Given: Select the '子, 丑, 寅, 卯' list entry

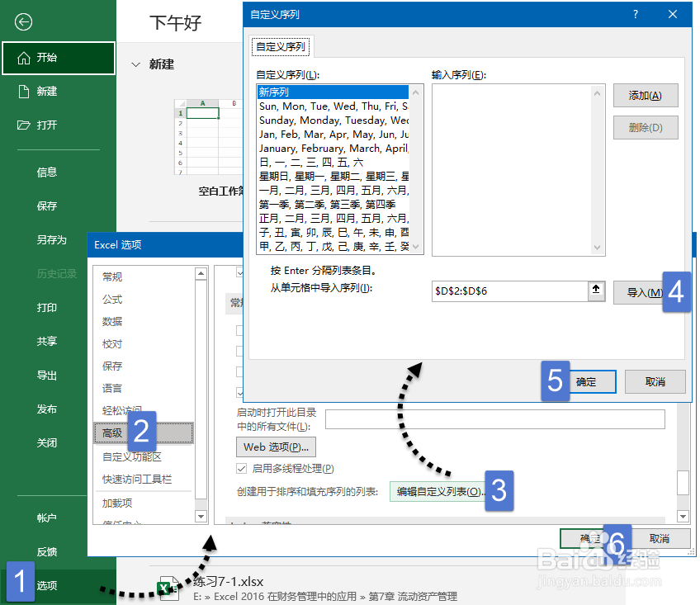Looking at the screenshot, I should (333, 232).
